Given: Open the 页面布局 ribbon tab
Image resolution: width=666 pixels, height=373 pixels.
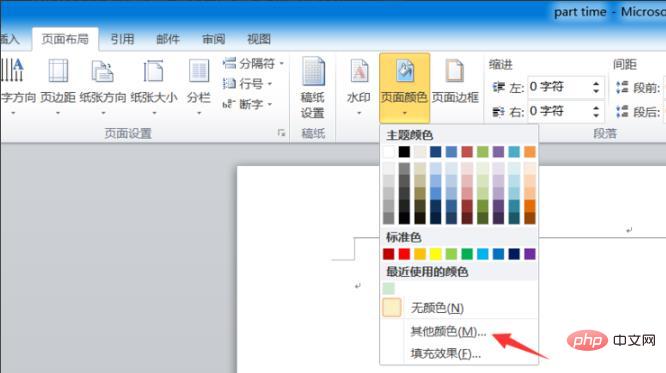Looking at the screenshot, I should 65,39.
